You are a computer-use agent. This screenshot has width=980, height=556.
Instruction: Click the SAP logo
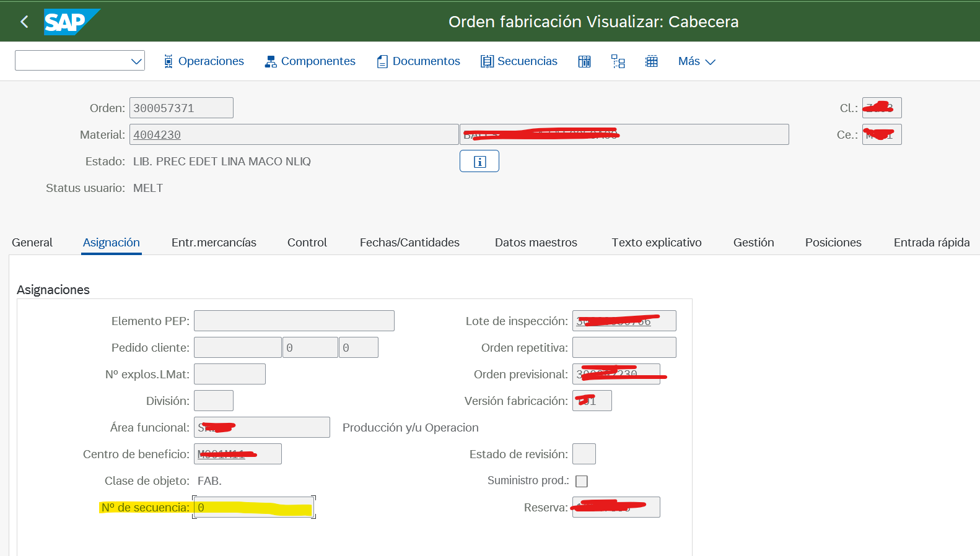pyautogui.click(x=71, y=22)
